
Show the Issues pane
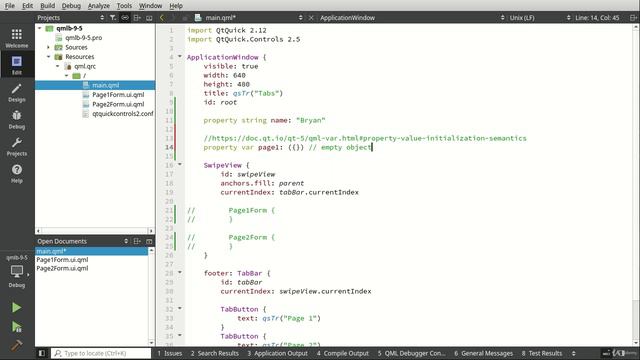click(170, 353)
